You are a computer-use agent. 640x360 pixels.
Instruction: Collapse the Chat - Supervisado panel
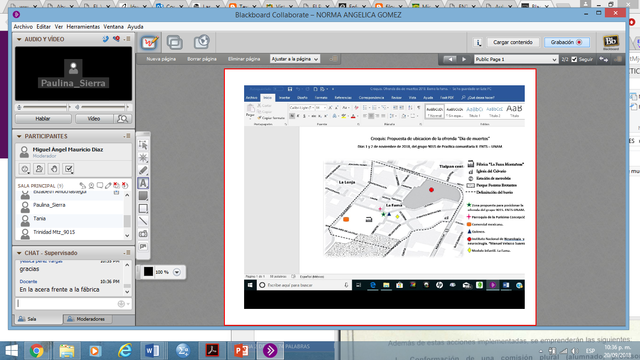(x=19, y=253)
